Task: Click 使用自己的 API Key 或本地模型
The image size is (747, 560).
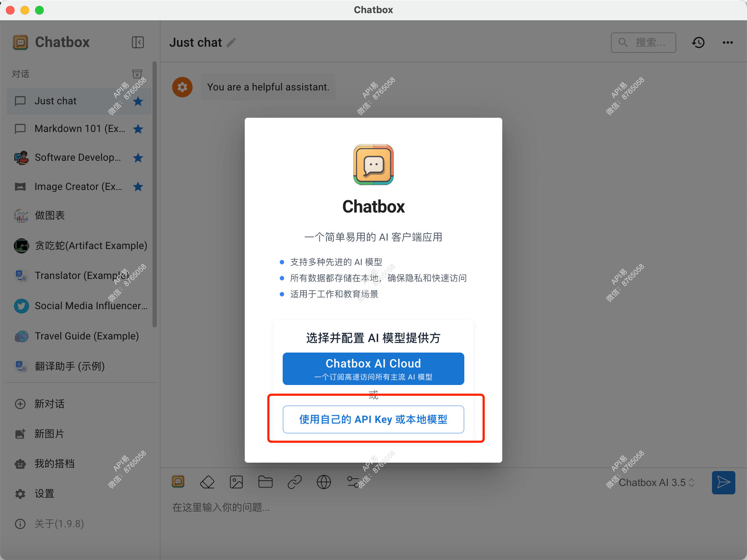Action: 373,419
